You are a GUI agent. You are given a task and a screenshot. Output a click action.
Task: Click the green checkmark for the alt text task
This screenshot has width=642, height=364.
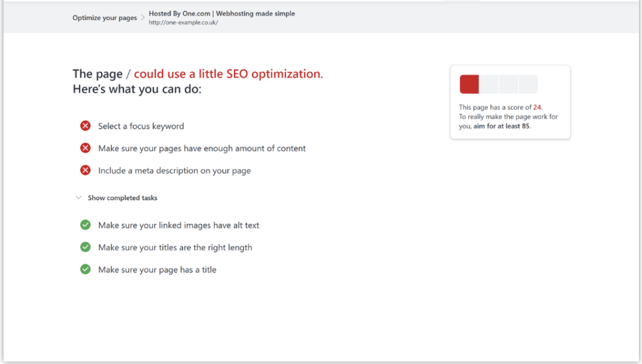pyautogui.click(x=85, y=224)
